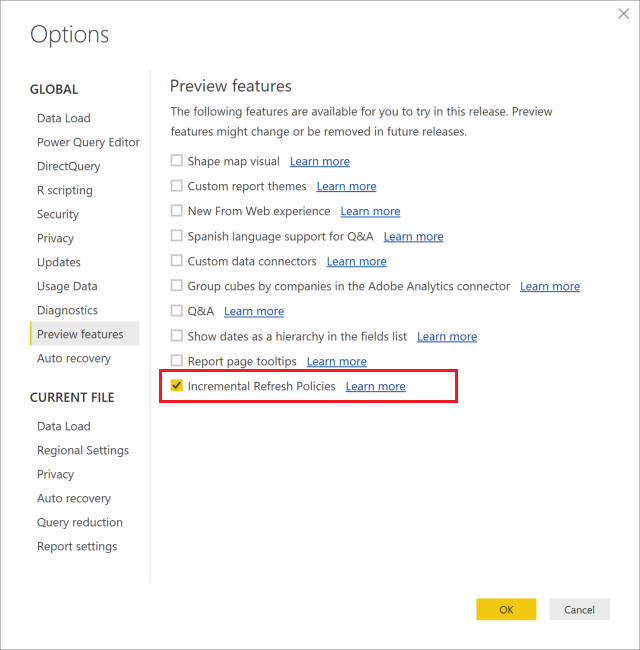Select Security in the Global section

point(58,214)
